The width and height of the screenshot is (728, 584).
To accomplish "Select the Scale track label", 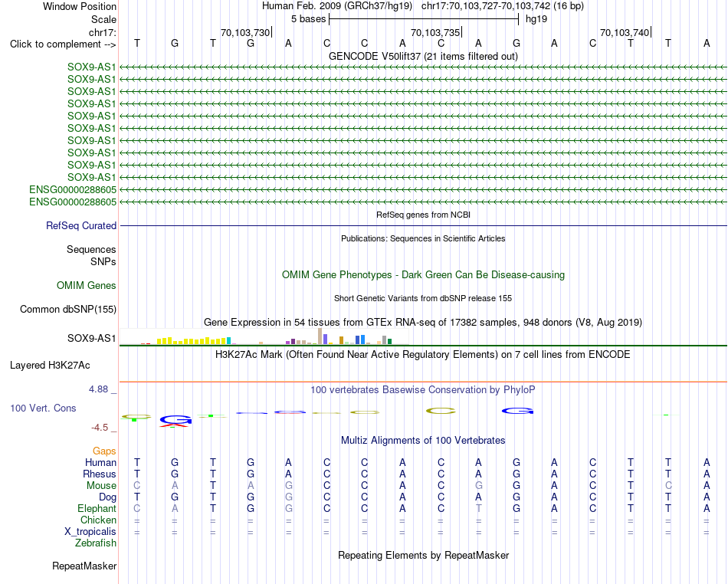I will coord(103,19).
